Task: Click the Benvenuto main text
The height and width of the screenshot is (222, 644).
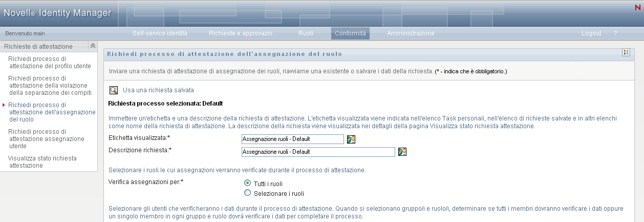Action: pyautogui.click(x=25, y=33)
